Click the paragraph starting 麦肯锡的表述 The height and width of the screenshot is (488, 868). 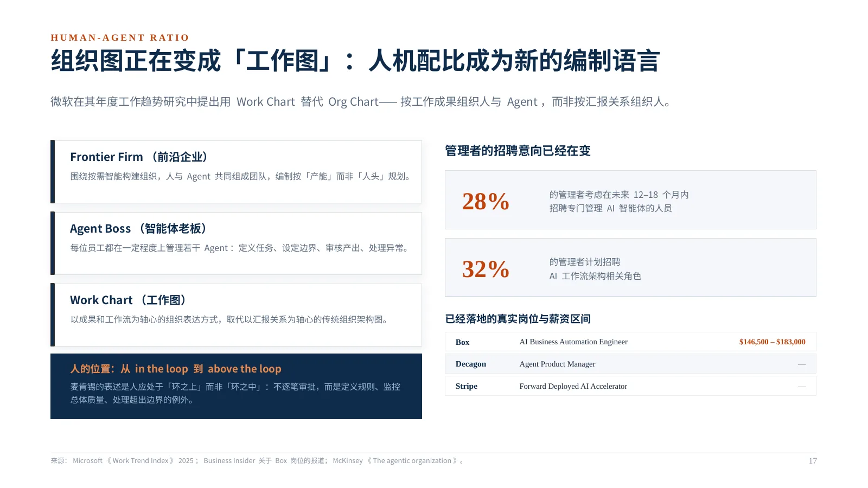(235, 393)
